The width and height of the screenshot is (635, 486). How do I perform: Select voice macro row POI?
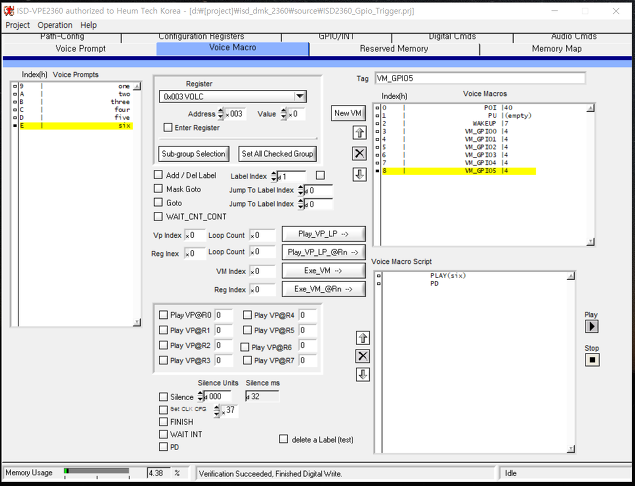pos(459,108)
